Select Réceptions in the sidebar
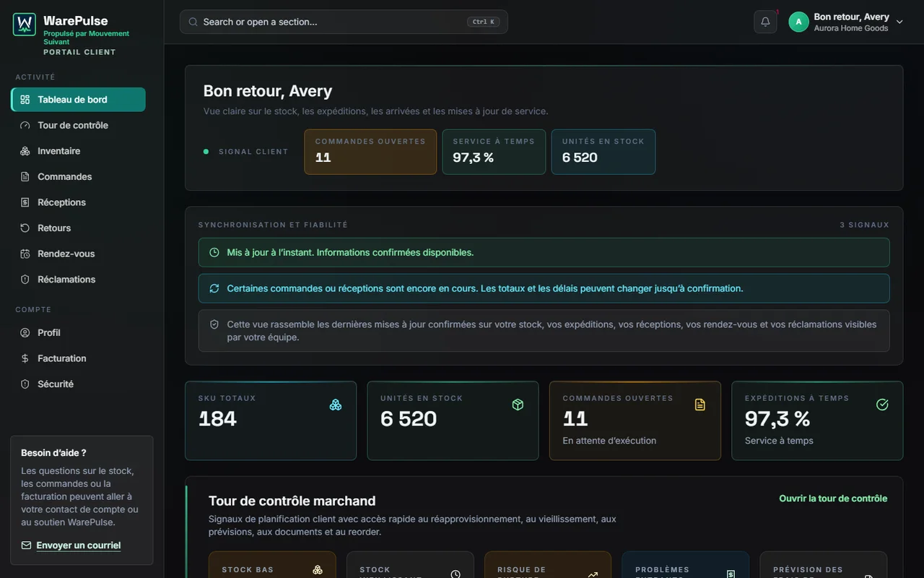Screen dimensions: 924x578 point(78,202)
